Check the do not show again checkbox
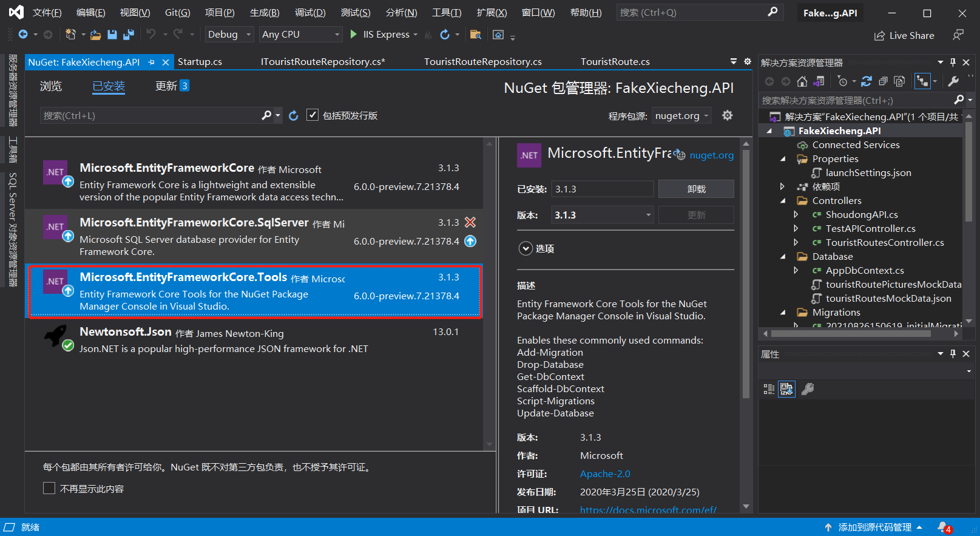Viewport: 980px width, 536px height. [x=49, y=488]
